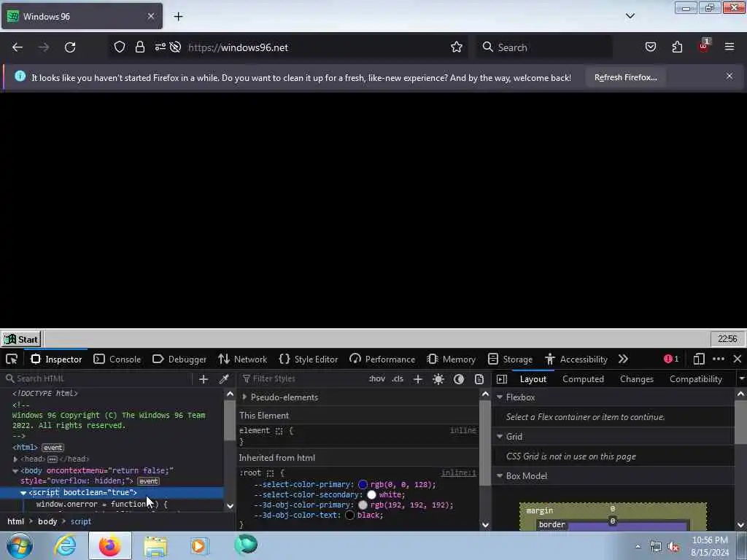Open the extensions puzzle icon

pos(677,47)
